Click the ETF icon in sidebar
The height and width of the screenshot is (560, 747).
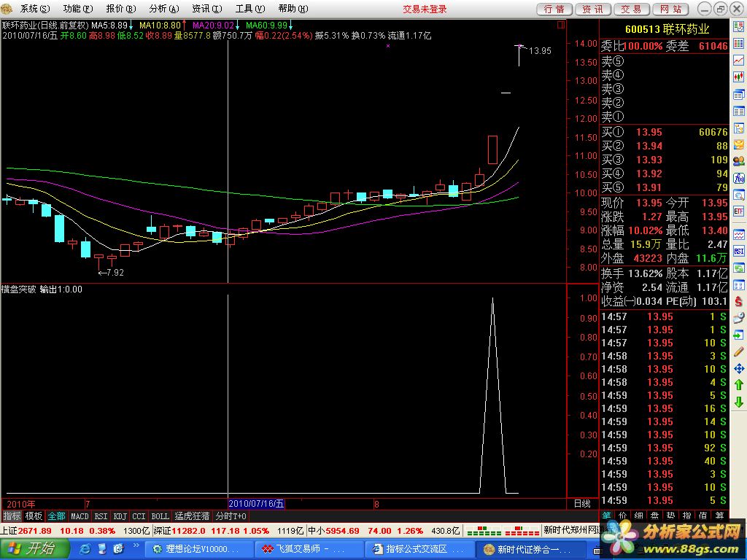pyautogui.click(x=738, y=211)
